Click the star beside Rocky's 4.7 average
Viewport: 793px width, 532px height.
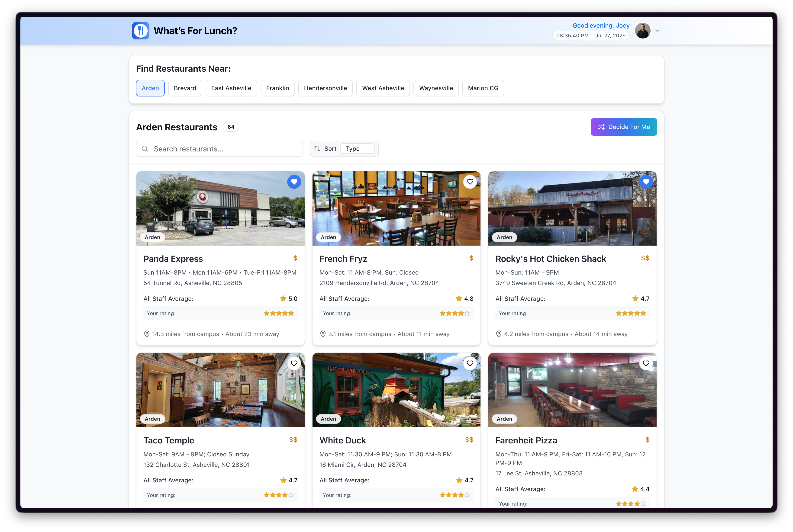coord(635,298)
